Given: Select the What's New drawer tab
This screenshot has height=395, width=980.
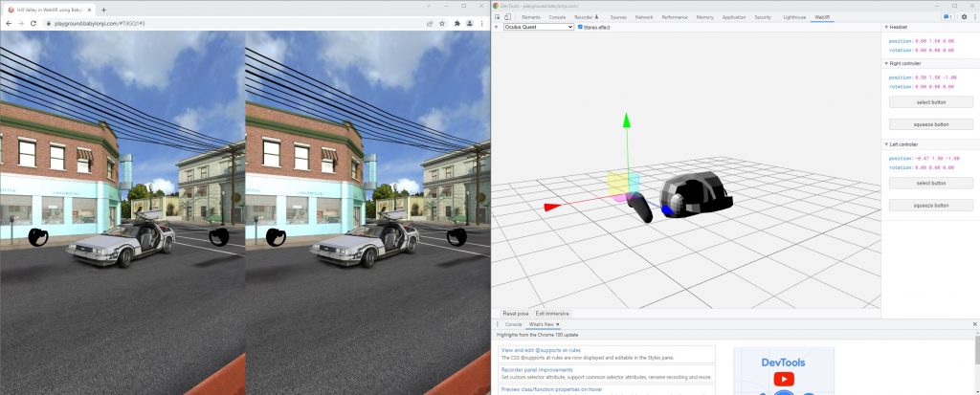Looking at the screenshot, I should click(x=541, y=324).
